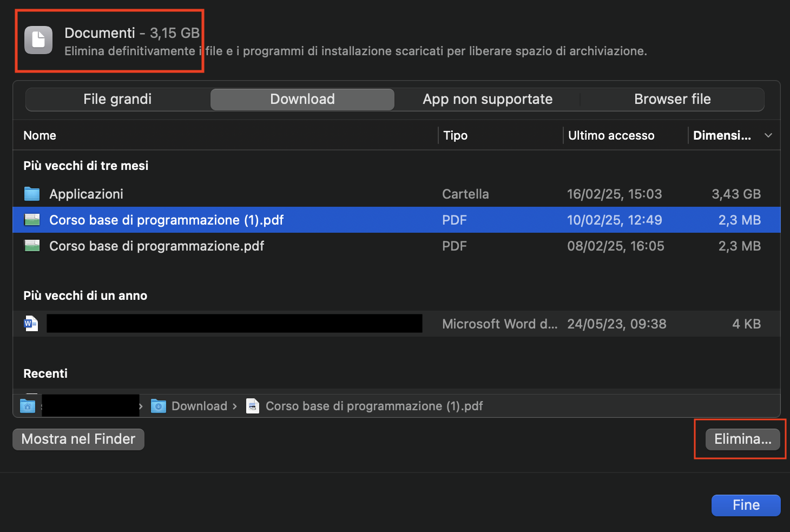Click the Word document icon in the list

click(x=31, y=324)
